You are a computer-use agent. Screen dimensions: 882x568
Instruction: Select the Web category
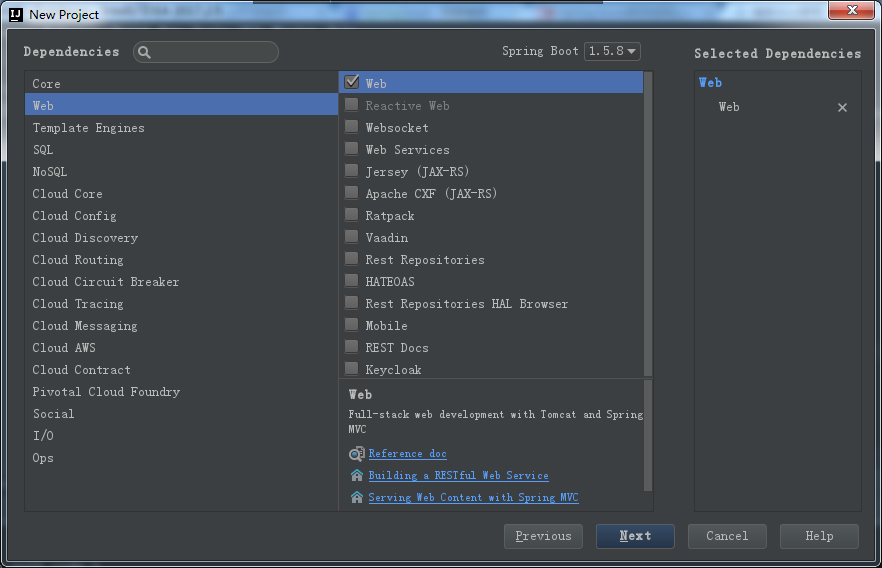point(181,105)
